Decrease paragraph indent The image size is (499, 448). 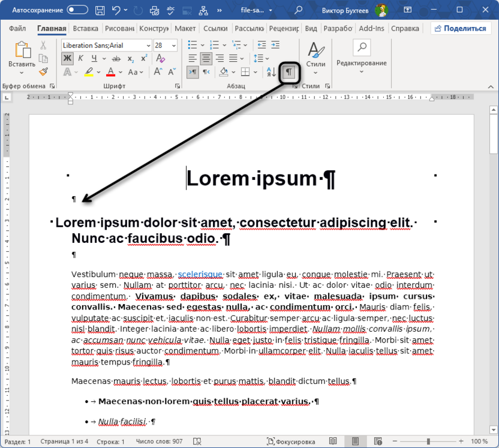tap(261, 45)
